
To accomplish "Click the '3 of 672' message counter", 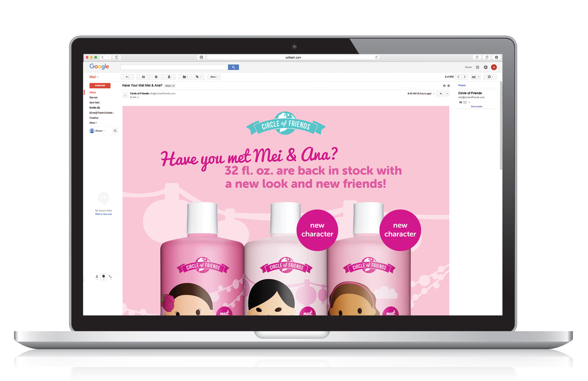I will (x=449, y=77).
